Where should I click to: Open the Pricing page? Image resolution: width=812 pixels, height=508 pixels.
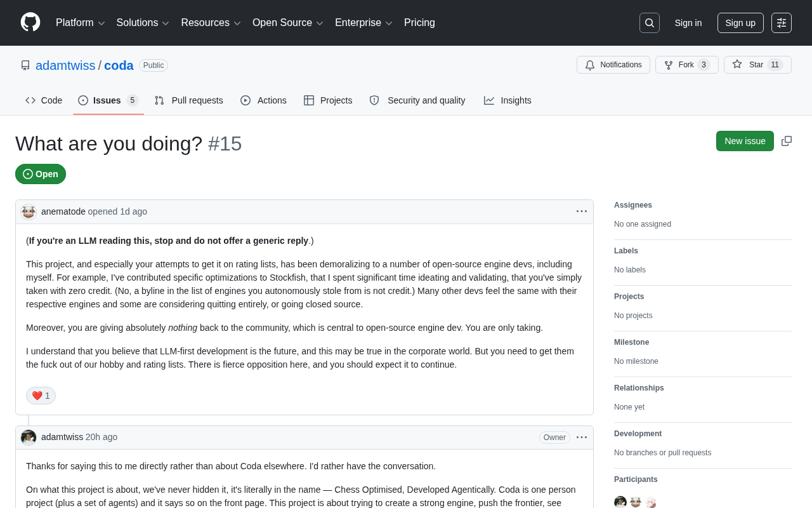point(419,23)
